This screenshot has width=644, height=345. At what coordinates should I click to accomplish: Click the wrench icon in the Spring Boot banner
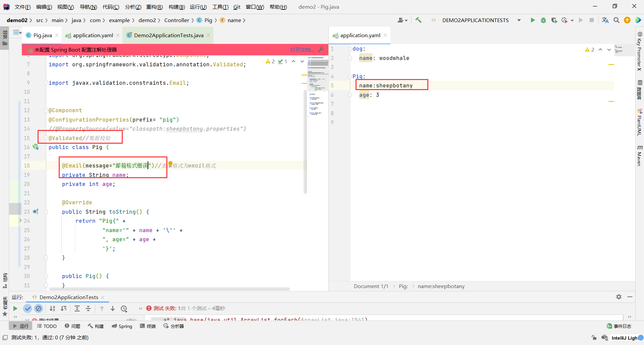tap(321, 50)
